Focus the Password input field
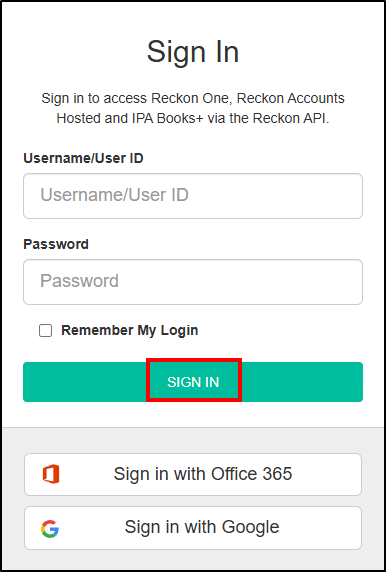This screenshot has width=386, height=572. (x=193, y=282)
